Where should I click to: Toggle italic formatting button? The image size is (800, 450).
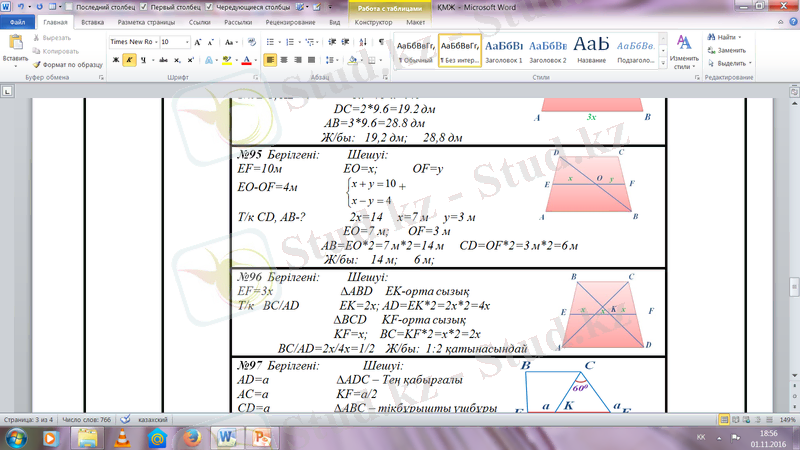(x=129, y=60)
